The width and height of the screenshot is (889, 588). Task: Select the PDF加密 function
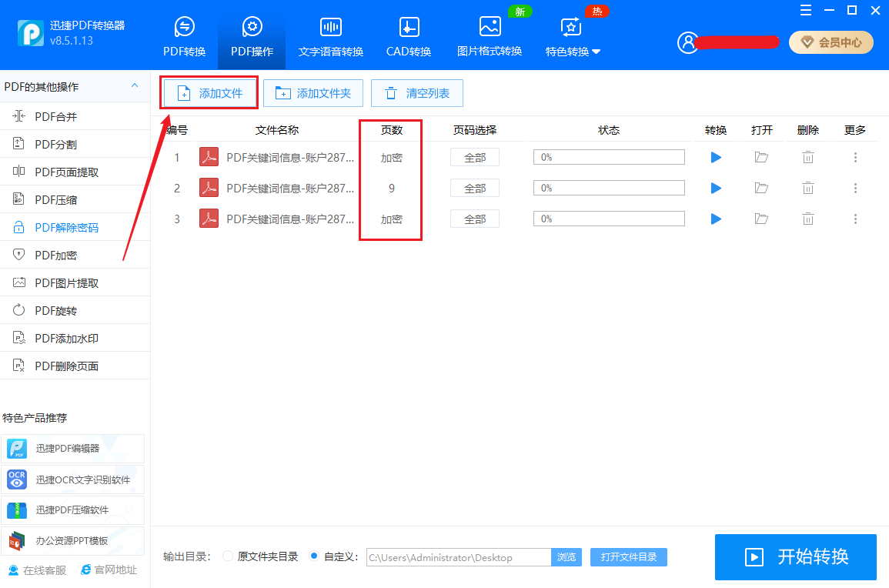tap(46, 254)
